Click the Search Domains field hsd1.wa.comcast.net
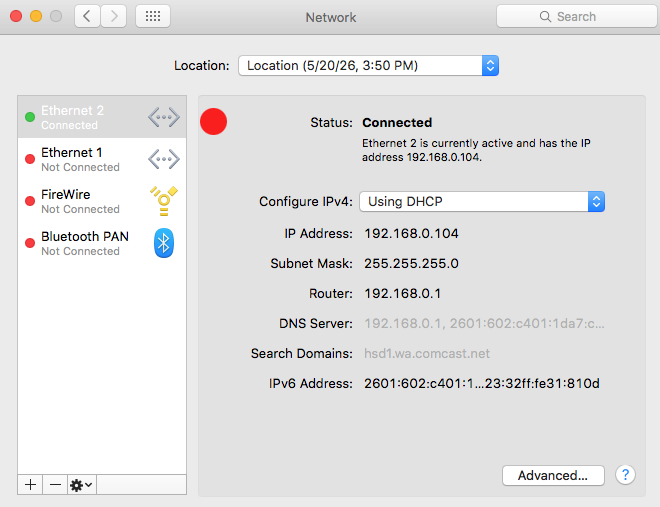This screenshot has width=660, height=507. click(x=427, y=353)
